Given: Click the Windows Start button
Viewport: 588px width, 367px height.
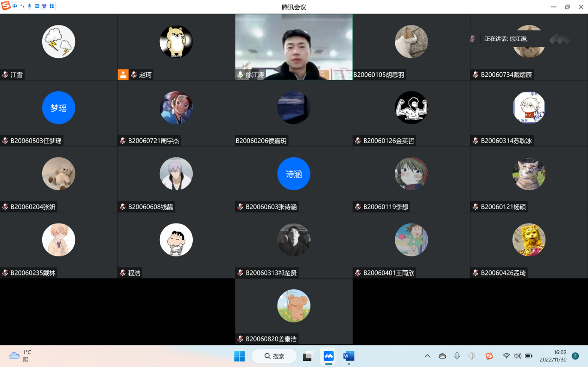Looking at the screenshot, I should point(239,356).
